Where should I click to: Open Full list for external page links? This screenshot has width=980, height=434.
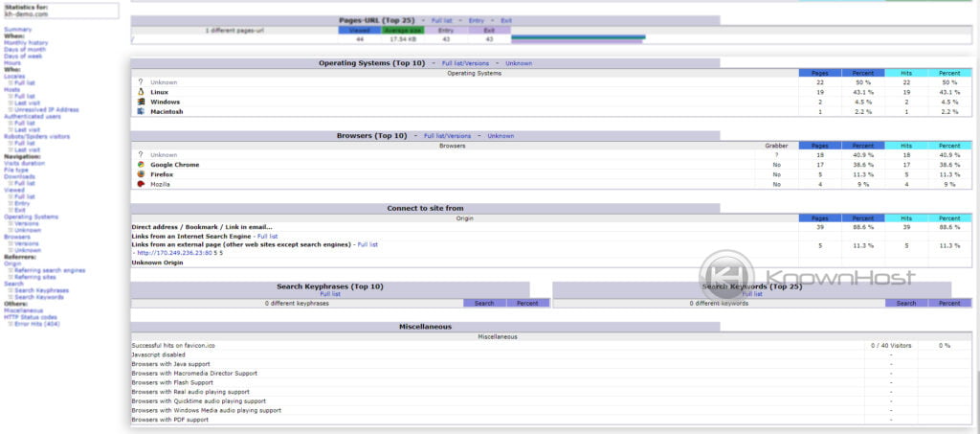click(x=367, y=244)
